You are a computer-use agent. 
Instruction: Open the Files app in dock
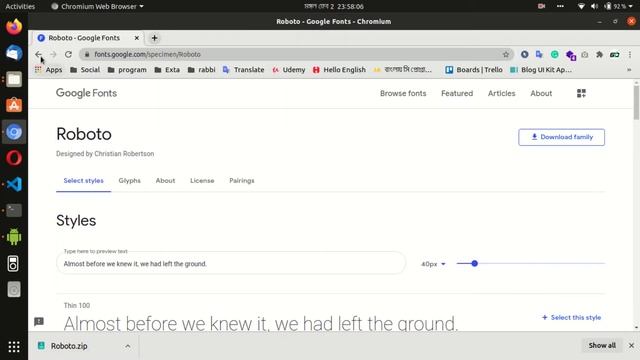(x=14, y=79)
